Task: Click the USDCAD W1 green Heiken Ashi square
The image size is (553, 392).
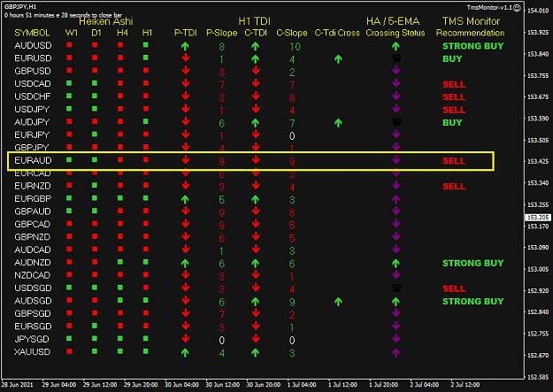Action: tap(69, 83)
